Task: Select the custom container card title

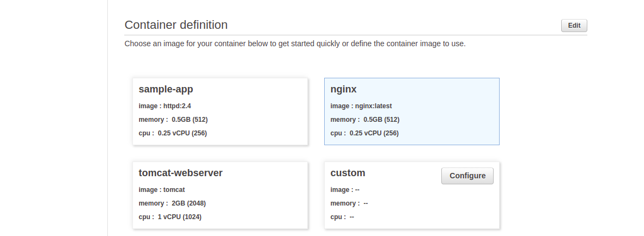Action: (x=348, y=173)
